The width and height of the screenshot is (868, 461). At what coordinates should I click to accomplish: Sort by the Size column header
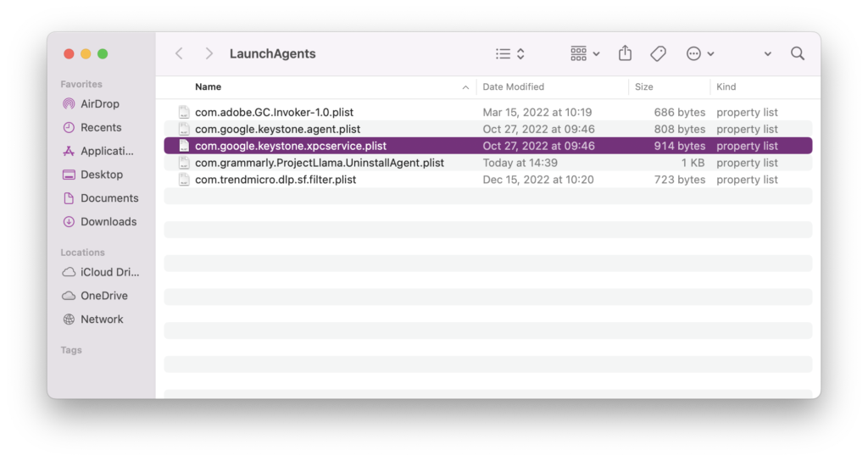pos(644,86)
